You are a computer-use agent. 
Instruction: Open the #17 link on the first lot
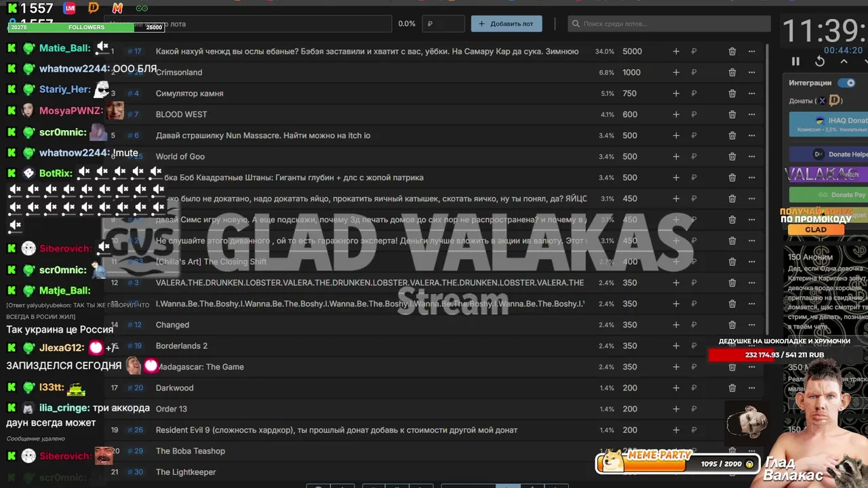click(134, 52)
